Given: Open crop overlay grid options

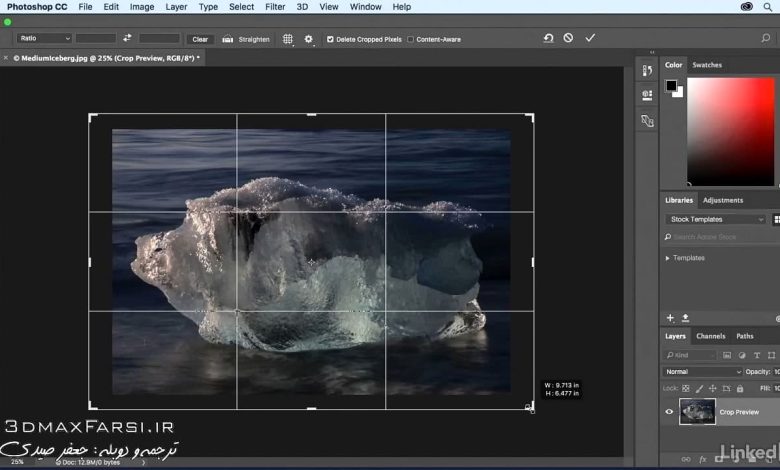Looking at the screenshot, I should coord(288,39).
